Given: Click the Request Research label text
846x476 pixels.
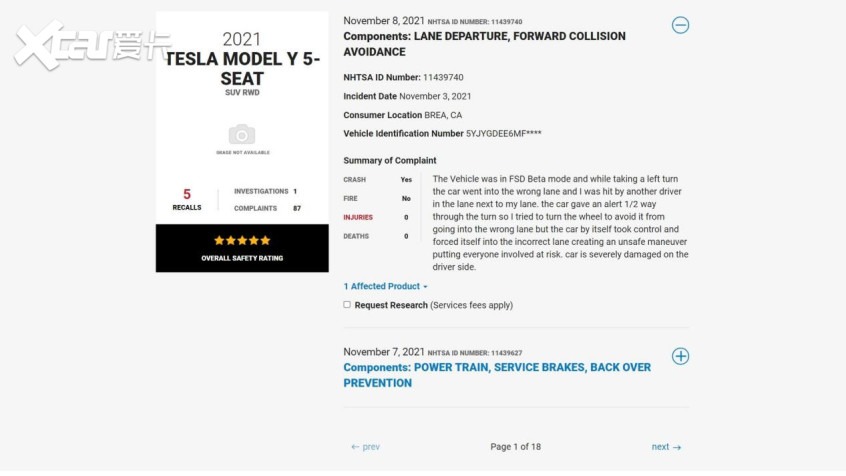Looking at the screenshot, I should [x=391, y=305].
